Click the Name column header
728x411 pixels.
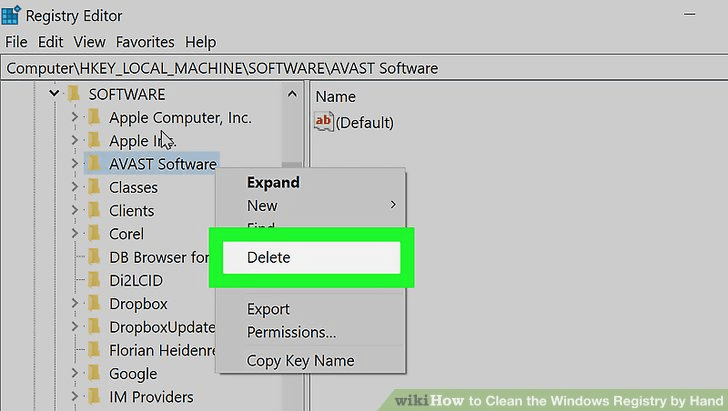pos(335,97)
